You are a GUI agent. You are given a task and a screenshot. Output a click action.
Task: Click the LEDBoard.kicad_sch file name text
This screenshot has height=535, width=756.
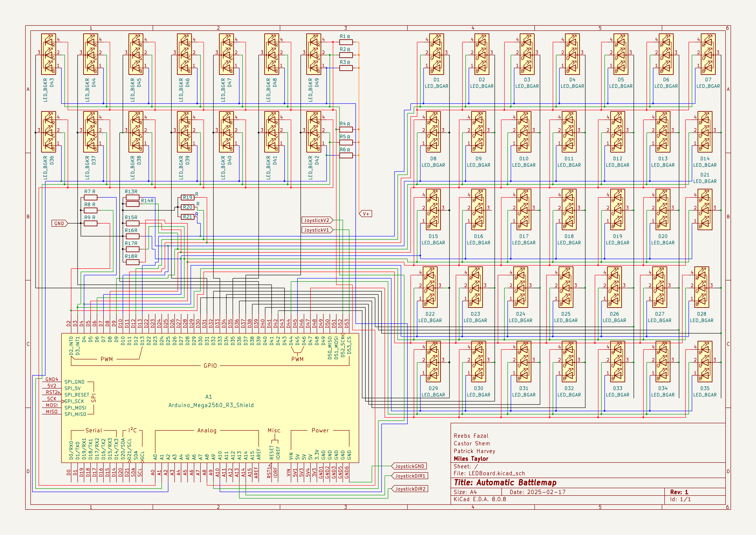(496, 473)
